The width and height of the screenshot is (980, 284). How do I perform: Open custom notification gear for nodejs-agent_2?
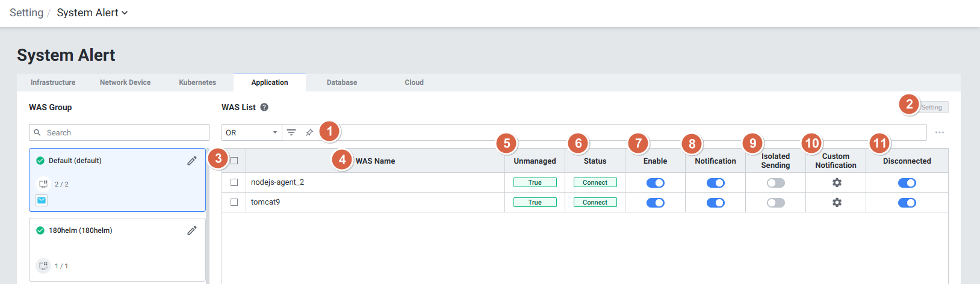point(837,182)
